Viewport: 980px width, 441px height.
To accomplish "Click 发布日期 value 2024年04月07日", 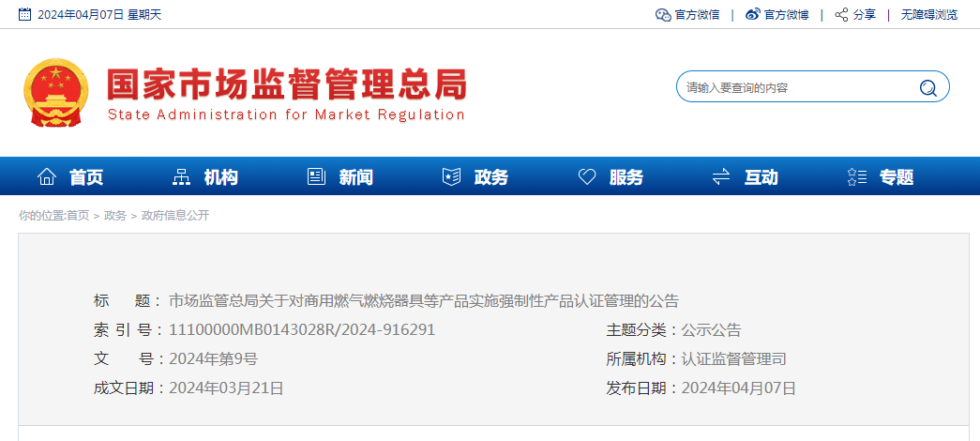I will click(x=739, y=388).
